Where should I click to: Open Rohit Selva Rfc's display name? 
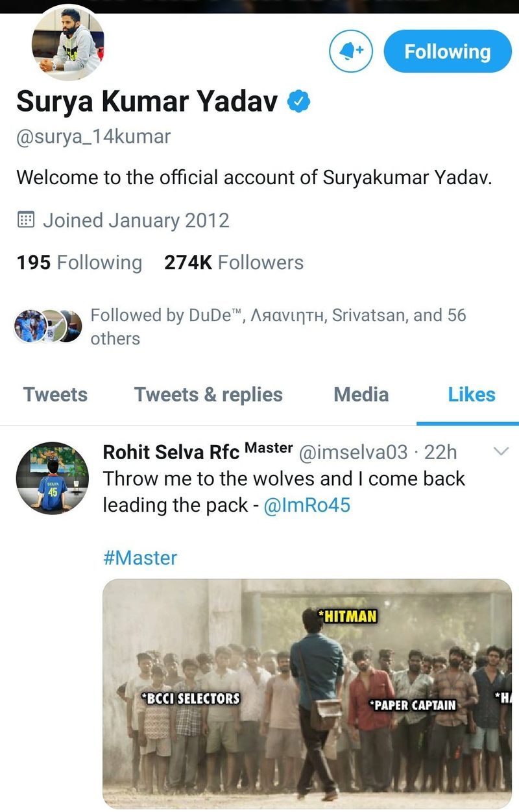[x=171, y=452]
